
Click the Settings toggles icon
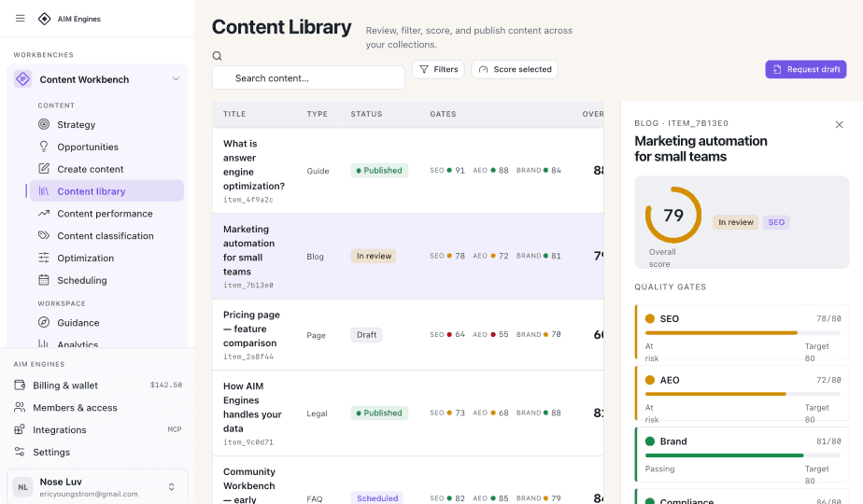[20, 452]
